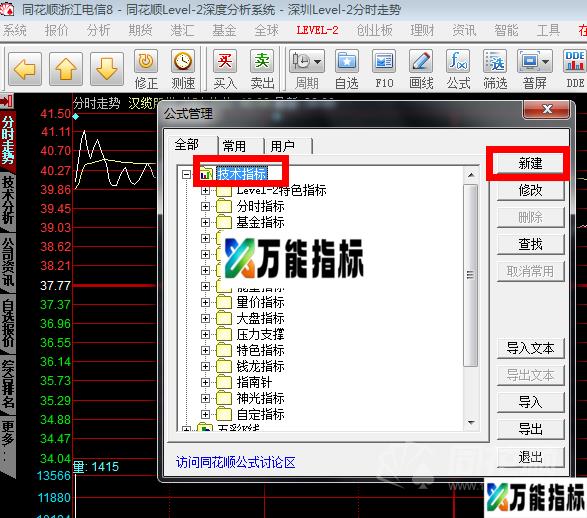This screenshot has width=587, height=518.
Task: Click the up arrow toolbar icon
Action: tap(66, 69)
